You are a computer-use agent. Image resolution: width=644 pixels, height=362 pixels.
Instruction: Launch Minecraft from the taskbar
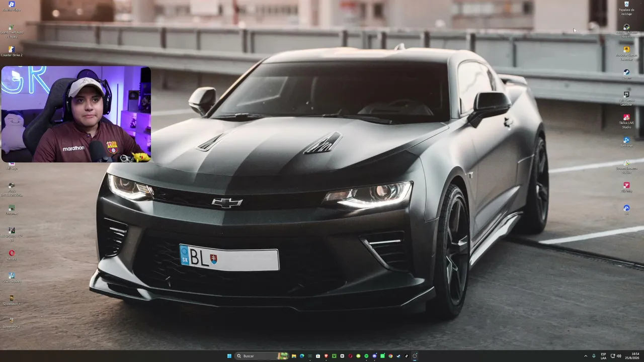334,356
